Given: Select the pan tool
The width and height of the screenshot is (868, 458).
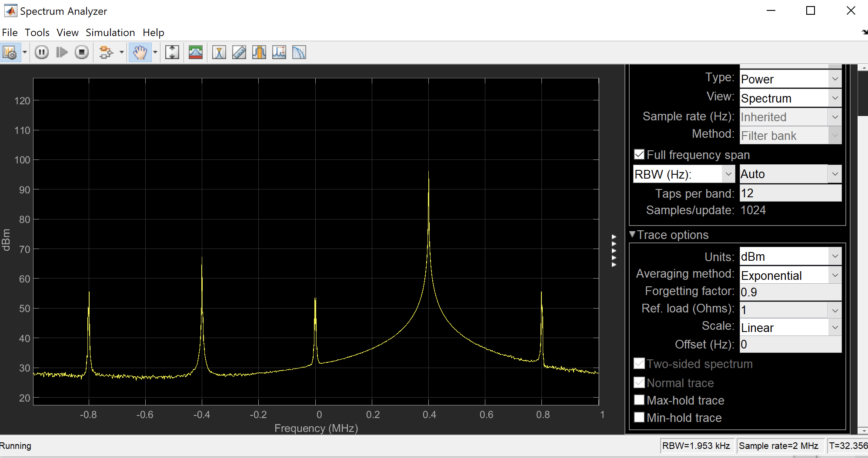Looking at the screenshot, I should click(x=140, y=52).
